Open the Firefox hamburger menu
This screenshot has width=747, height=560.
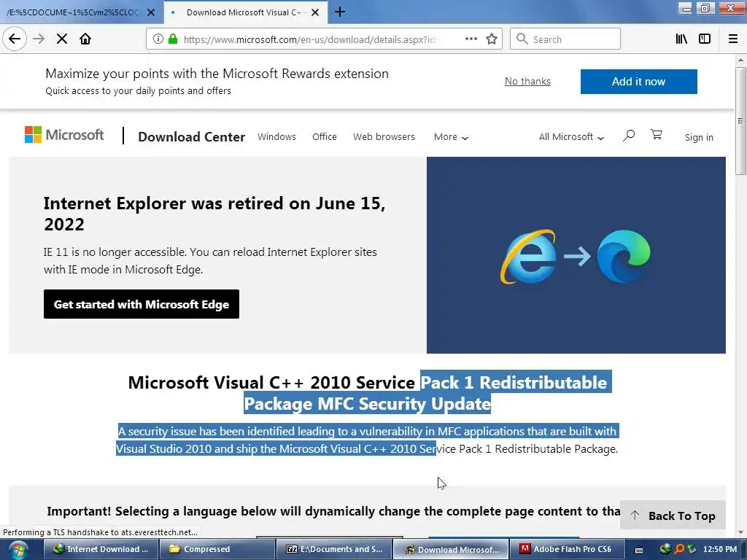click(x=733, y=39)
